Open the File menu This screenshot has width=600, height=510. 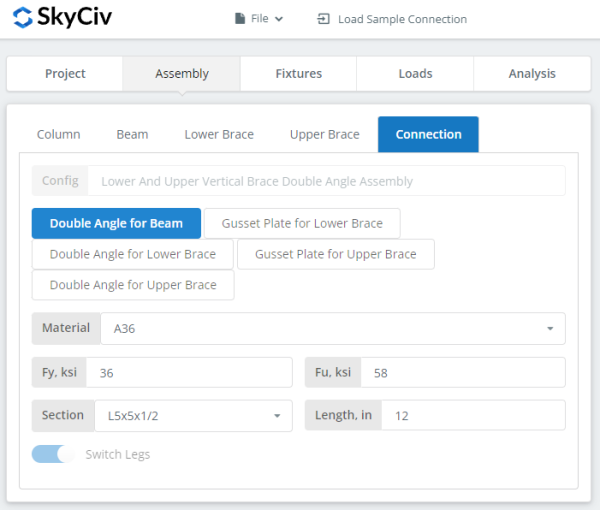(x=258, y=18)
